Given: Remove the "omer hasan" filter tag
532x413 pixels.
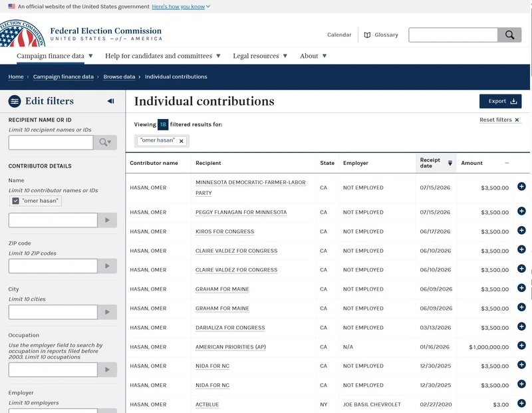Looking at the screenshot, I should pos(182,141).
